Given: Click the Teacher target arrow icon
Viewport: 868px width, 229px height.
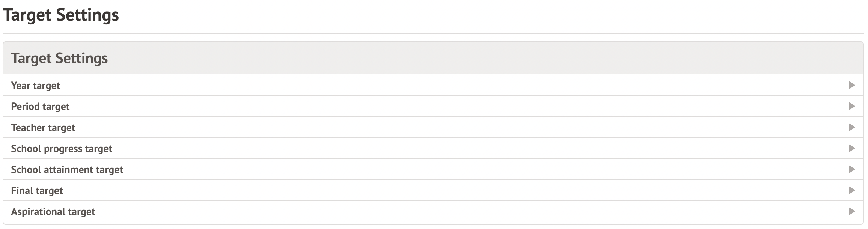Looking at the screenshot, I should tap(851, 127).
